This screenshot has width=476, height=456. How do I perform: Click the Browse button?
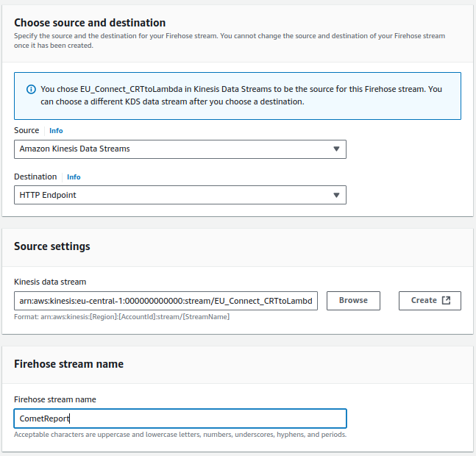353,301
